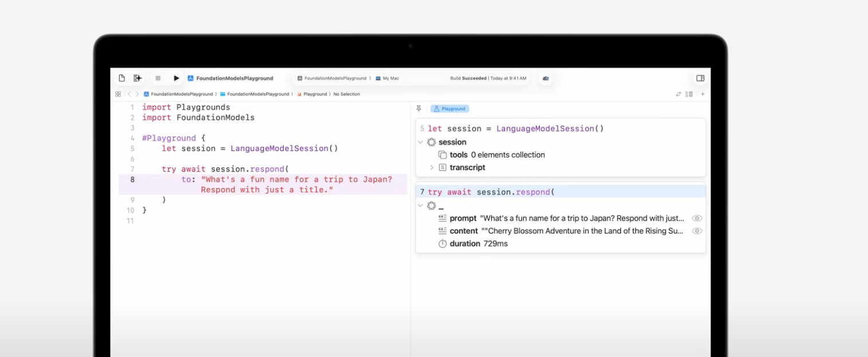Click 'import Playgrounds' code line
Viewport: 868px width, 357px height.
186,108
